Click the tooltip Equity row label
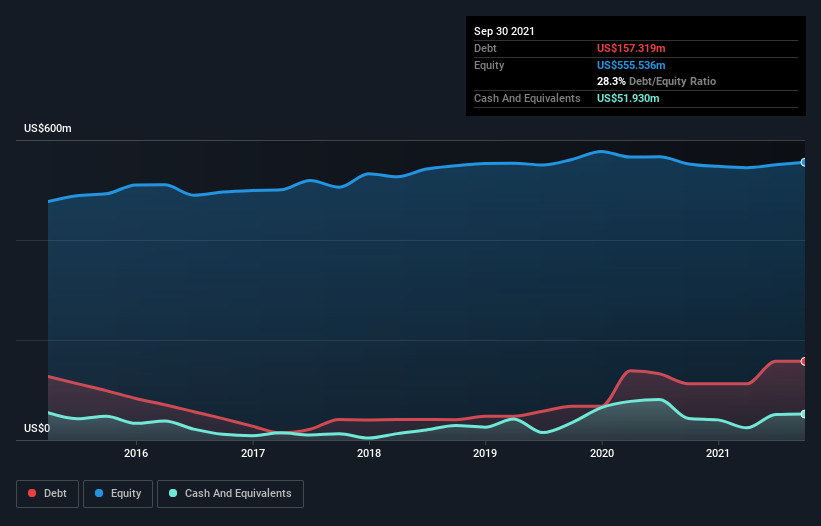This screenshot has width=821, height=526. [x=489, y=65]
